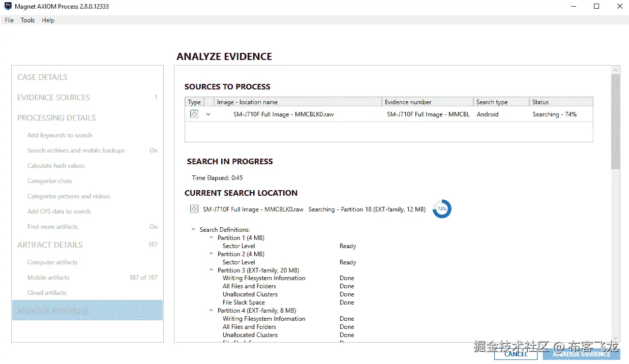Go to Evidence Sources section
The image size is (629, 364).
[53, 98]
